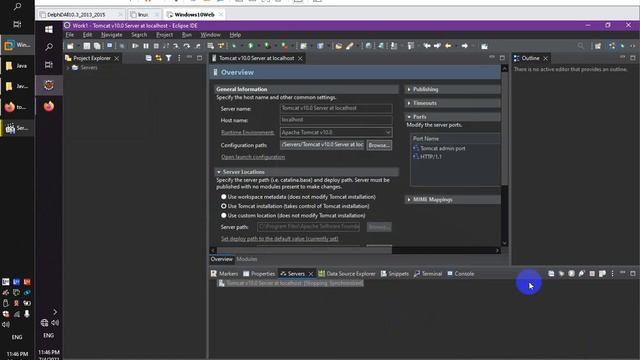Toggle Link with Editor in Project Explorer
Image resolution: width=640 pixels, height=360 pixels.
[x=159, y=58]
